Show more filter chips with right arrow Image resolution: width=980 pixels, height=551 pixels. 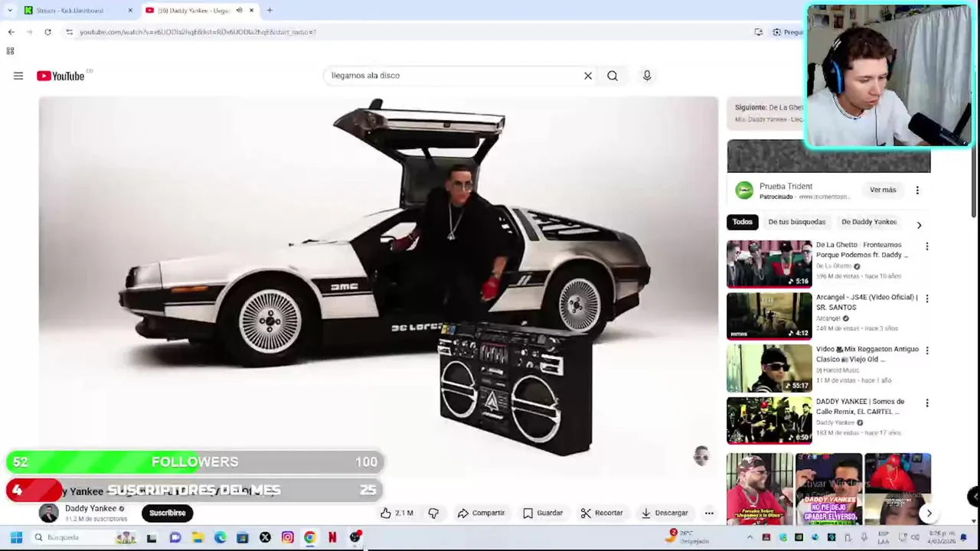919,225
